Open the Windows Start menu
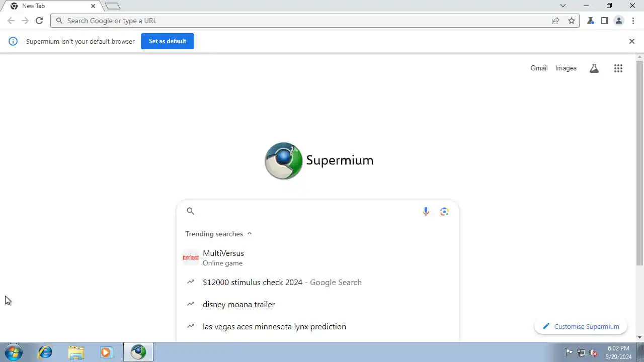 pos(14,352)
